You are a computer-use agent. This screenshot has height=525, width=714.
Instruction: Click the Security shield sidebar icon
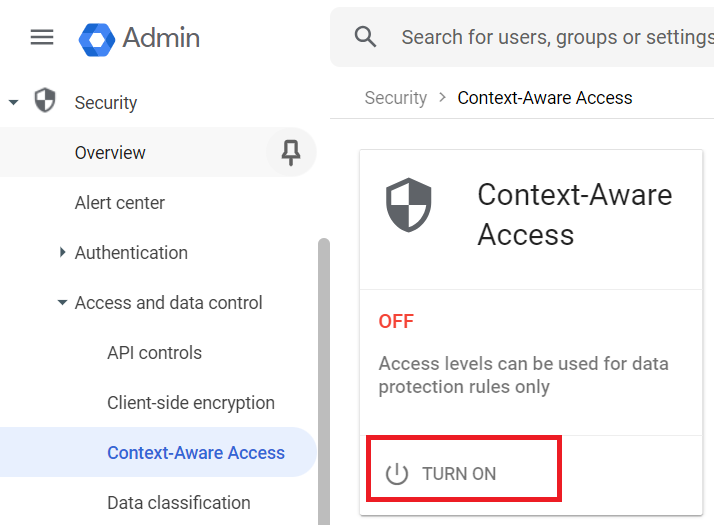pos(45,100)
